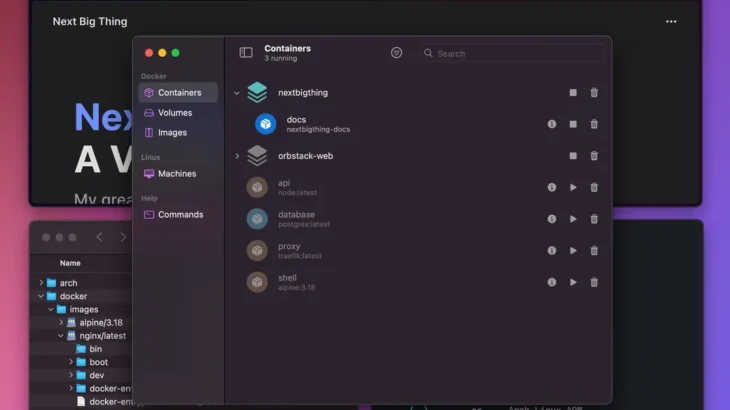Select the shell container name
Screen dimensions: 730x410
click(287, 278)
